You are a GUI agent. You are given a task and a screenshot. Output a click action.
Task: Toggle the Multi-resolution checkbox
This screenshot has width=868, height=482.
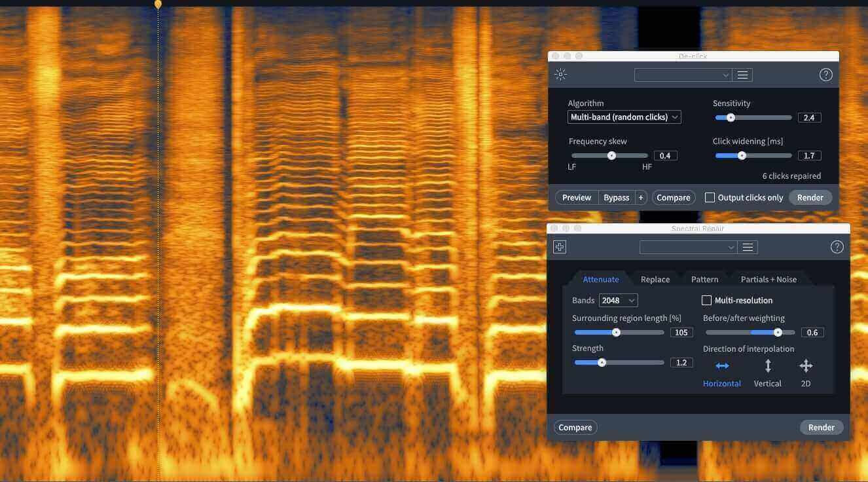(706, 301)
